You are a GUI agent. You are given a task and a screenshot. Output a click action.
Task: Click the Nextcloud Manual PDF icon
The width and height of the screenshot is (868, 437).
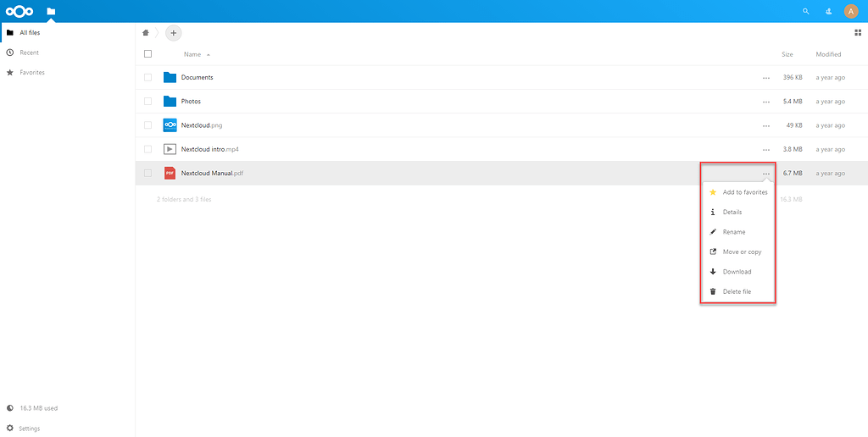[170, 173]
